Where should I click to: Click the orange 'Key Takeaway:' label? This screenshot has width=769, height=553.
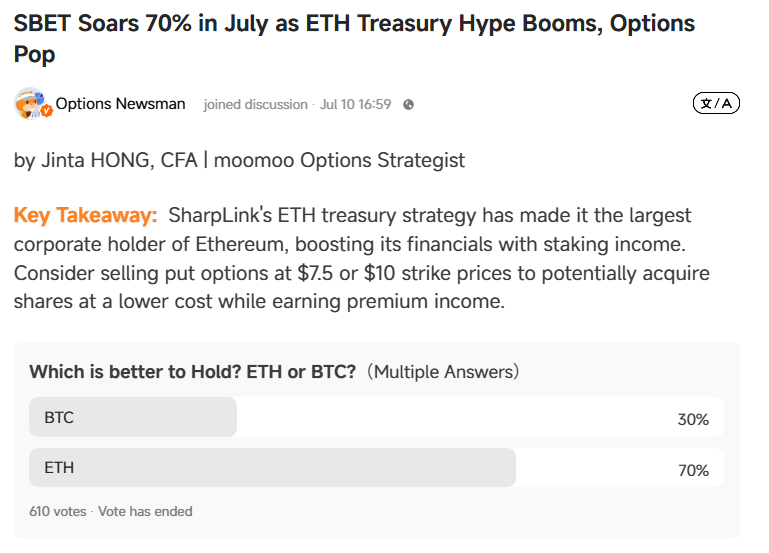coord(85,215)
